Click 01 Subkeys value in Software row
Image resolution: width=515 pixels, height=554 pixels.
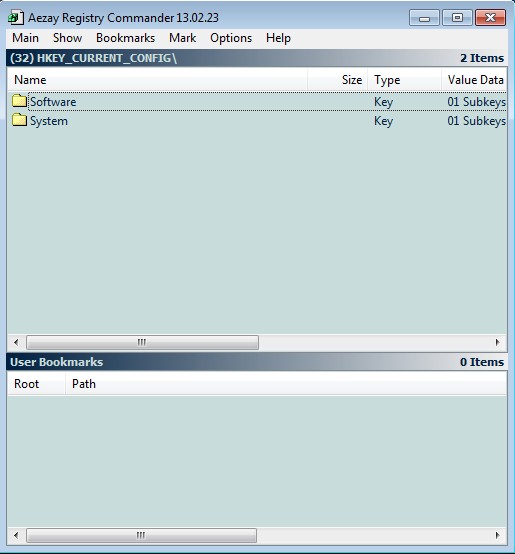point(476,102)
